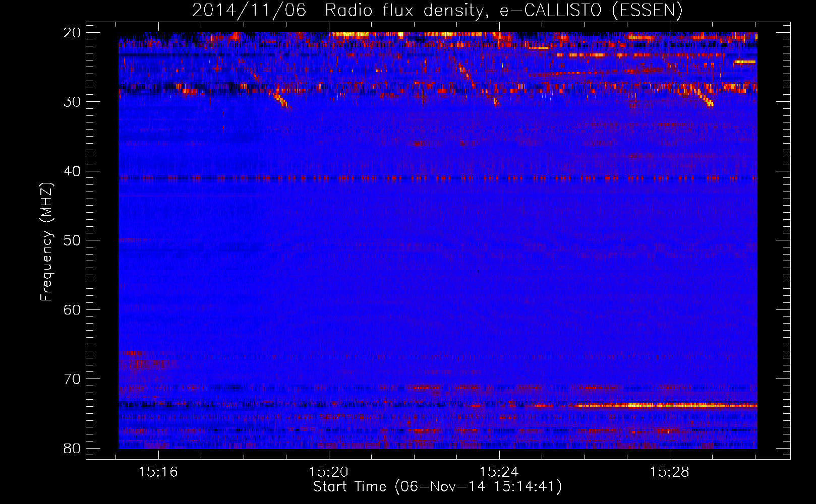
Task: Click the 15:20 time tick label
Action: tap(329, 472)
